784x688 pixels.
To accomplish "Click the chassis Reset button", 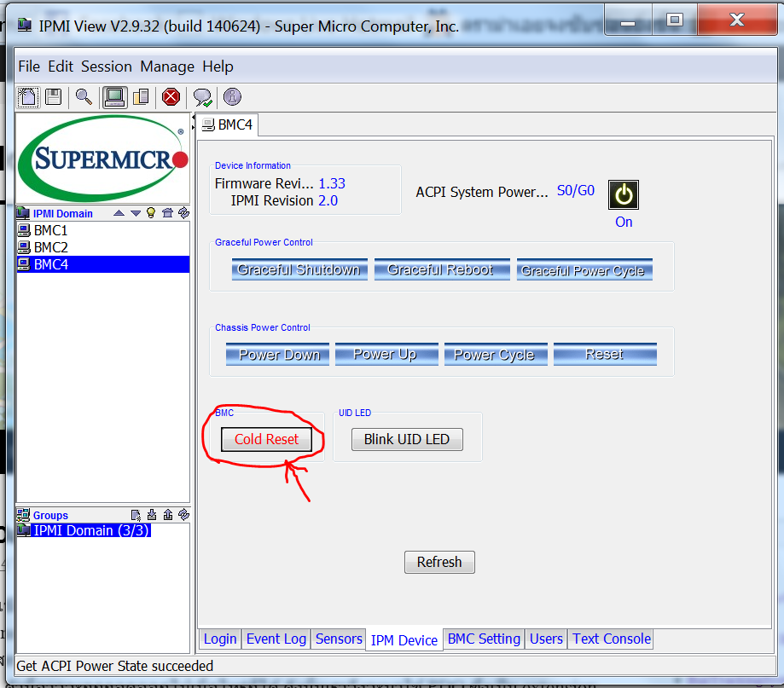I will [x=605, y=355].
